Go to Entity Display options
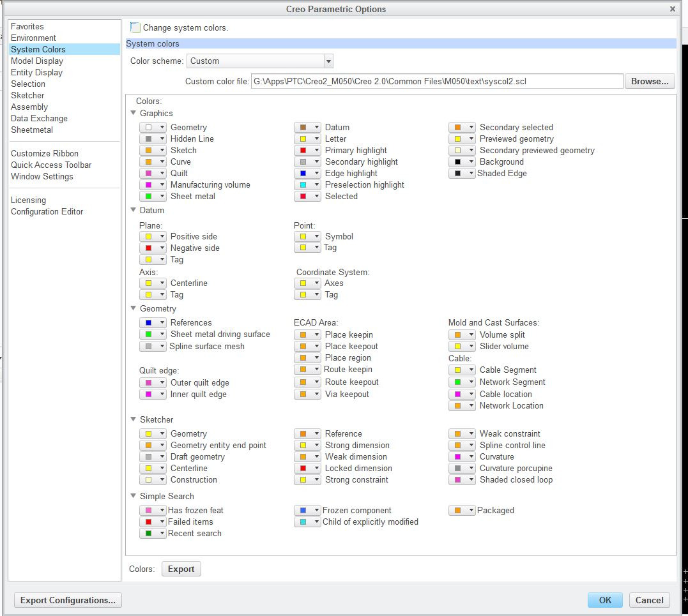The image size is (688, 616). [x=36, y=72]
